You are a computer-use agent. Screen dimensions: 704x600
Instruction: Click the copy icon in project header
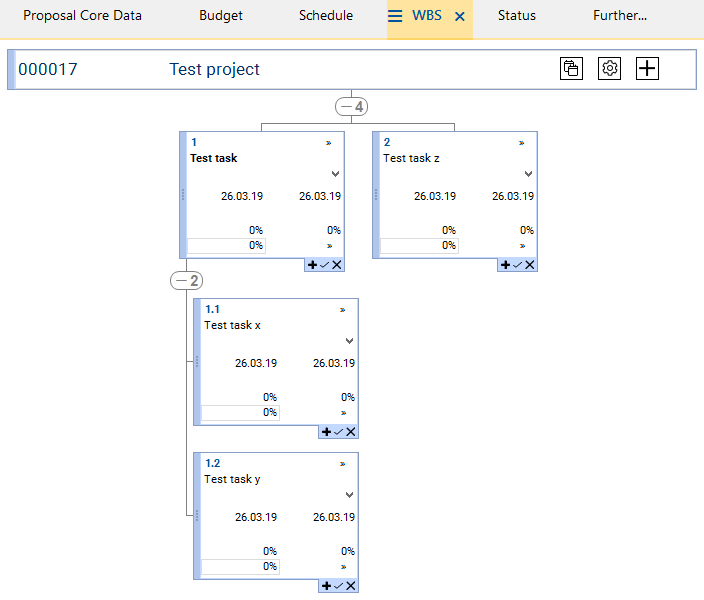click(571, 69)
